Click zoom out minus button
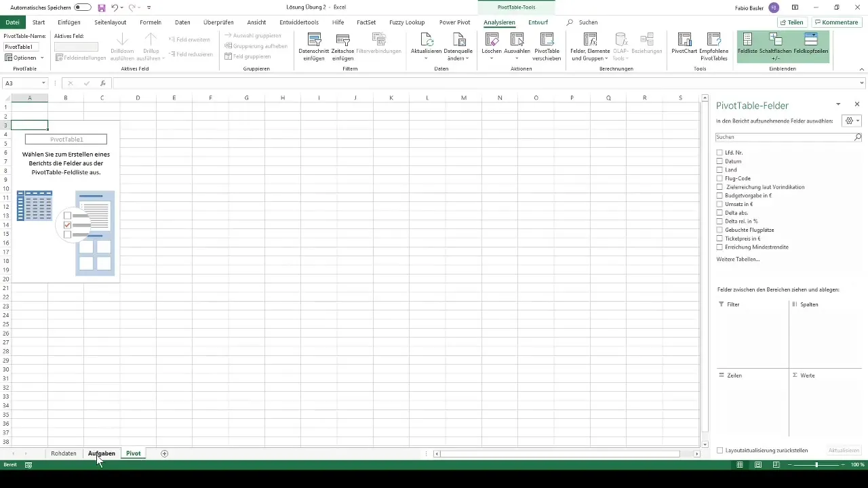Viewport: 868px width, 488px height. (789, 465)
